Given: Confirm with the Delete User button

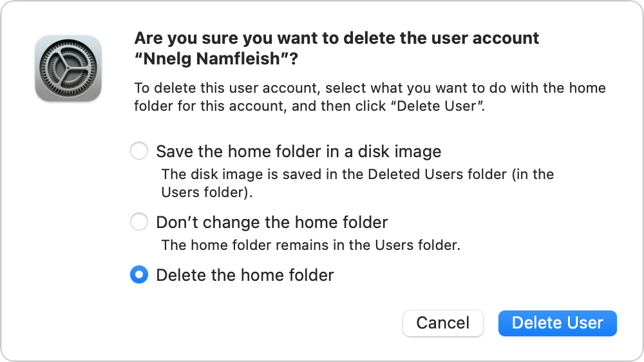Looking at the screenshot, I should point(557,323).
